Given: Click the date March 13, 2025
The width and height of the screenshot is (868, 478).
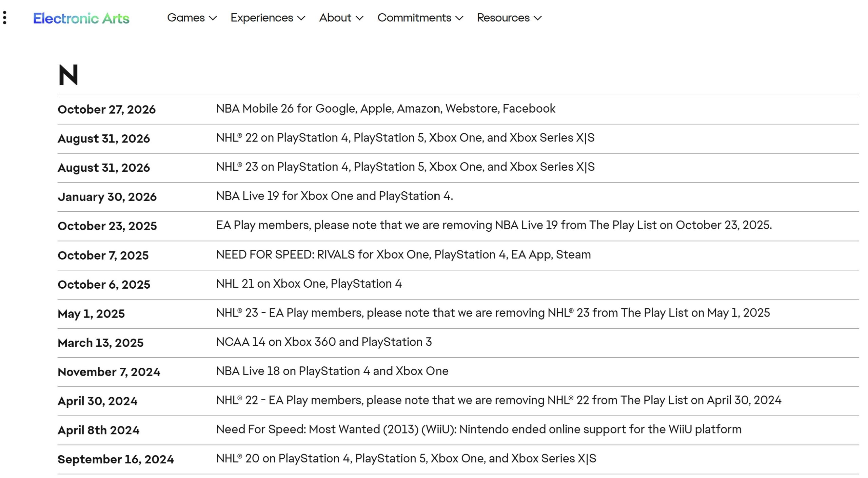Looking at the screenshot, I should tap(100, 343).
